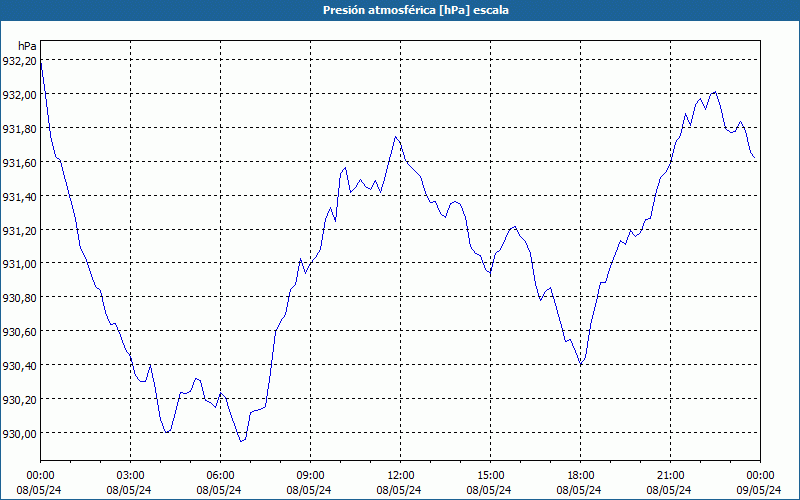
Task: Click the 09/05/24 date label
Action: point(759,490)
